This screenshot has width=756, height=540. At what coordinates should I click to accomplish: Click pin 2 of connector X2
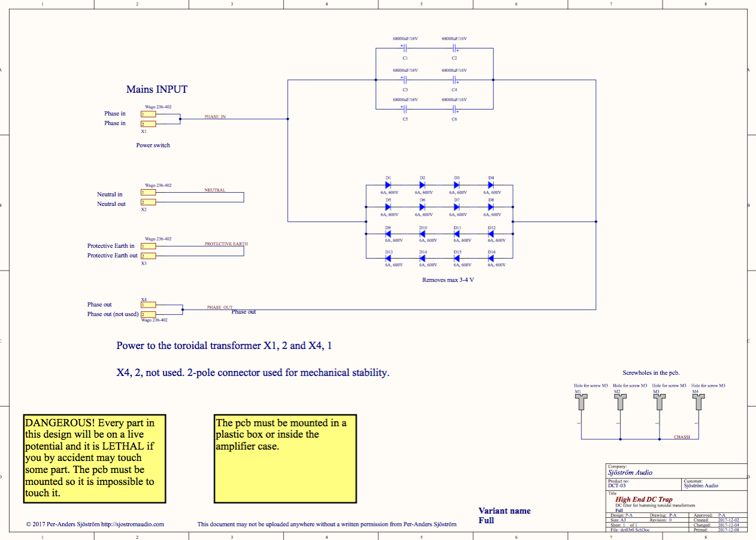point(148,202)
